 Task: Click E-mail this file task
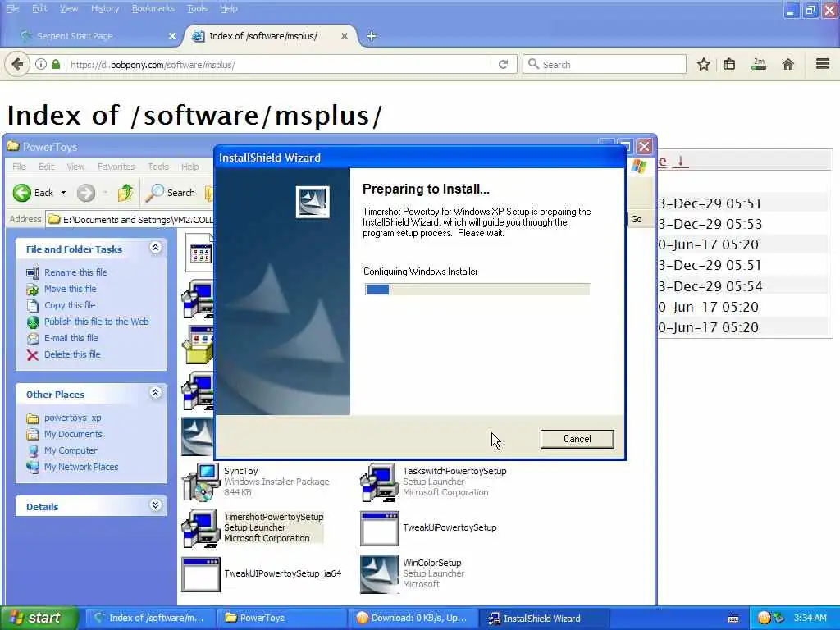pos(71,338)
